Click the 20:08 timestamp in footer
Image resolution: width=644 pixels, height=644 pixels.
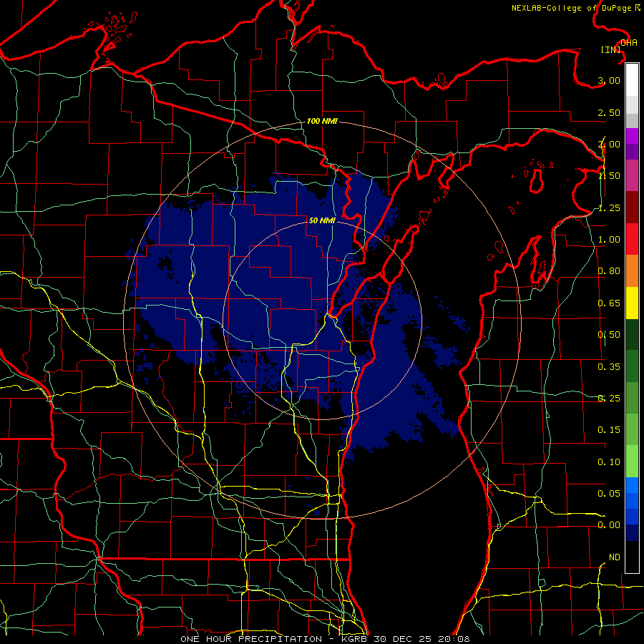pyautogui.click(x=453, y=639)
